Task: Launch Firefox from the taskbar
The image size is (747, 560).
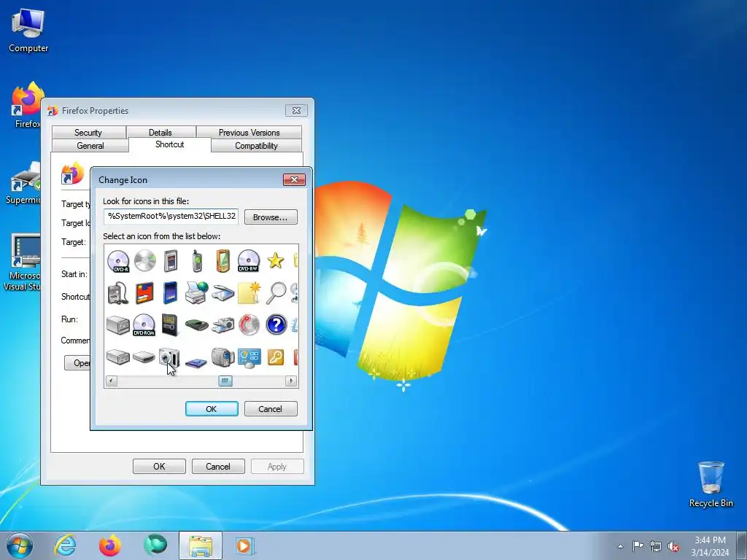Action: 110,545
